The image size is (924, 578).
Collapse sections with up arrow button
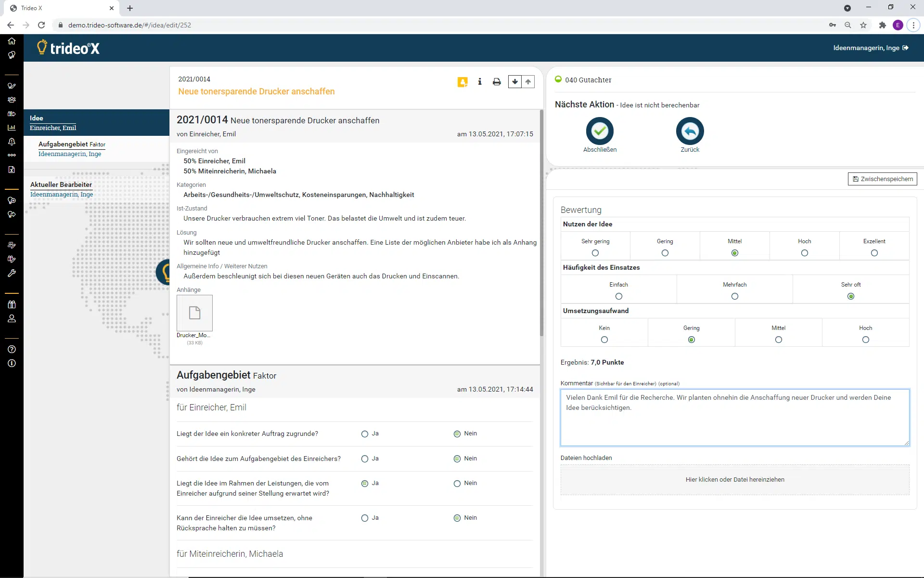[528, 82]
